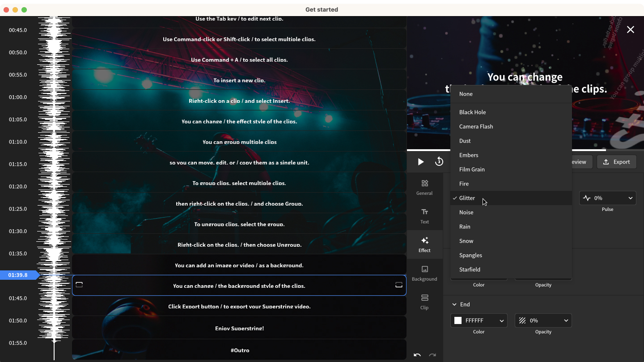Click the undo arrow icon
The width and height of the screenshot is (644, 362).
[417, 356]
